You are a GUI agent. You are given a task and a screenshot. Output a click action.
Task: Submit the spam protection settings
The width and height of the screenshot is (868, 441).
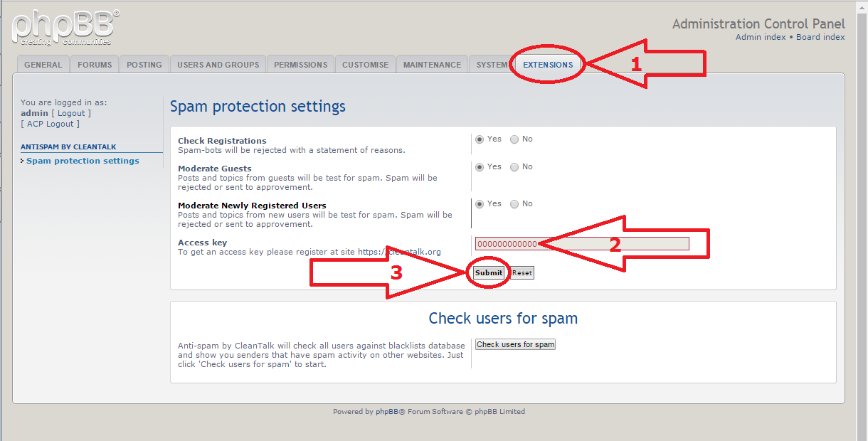(x=488, y=272)
